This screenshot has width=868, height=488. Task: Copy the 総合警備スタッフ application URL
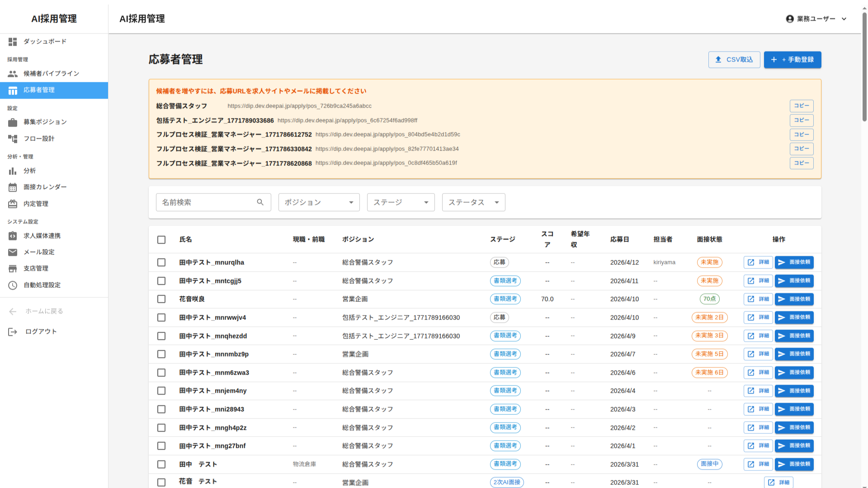pyautogui.click(x=802, y=106)
